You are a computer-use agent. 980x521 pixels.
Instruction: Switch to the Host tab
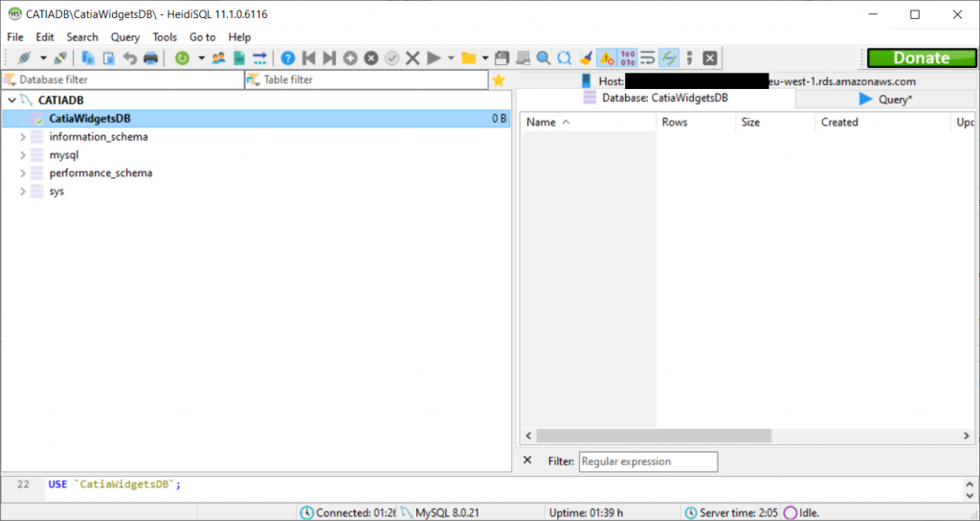747,81
